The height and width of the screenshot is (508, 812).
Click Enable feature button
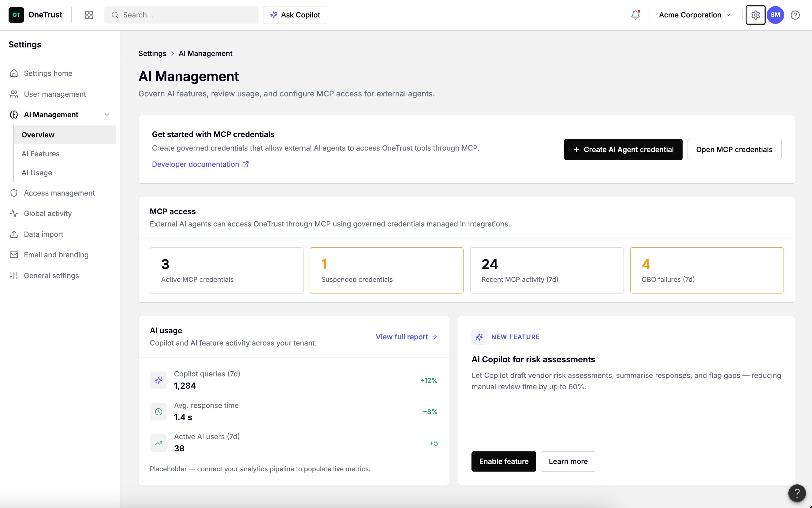tap(504, 461)
